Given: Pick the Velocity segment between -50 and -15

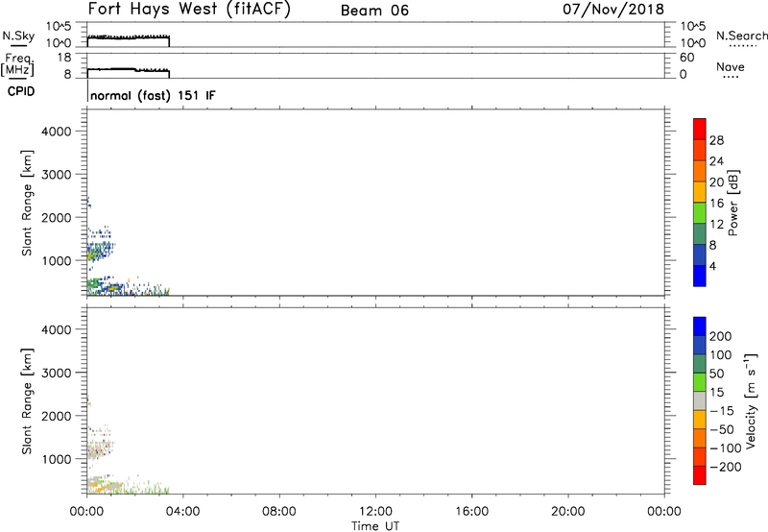Looking at the screenshot, I should pos(700,420).
